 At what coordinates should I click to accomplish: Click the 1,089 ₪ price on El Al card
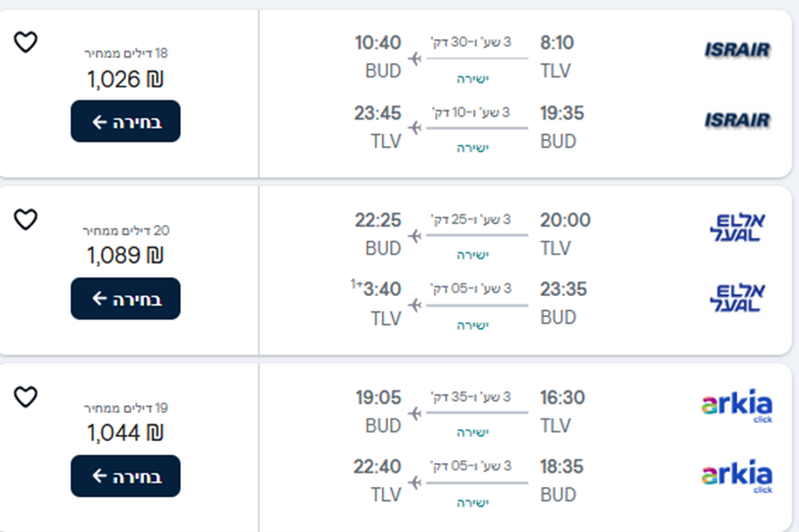[x=125, y=257]
